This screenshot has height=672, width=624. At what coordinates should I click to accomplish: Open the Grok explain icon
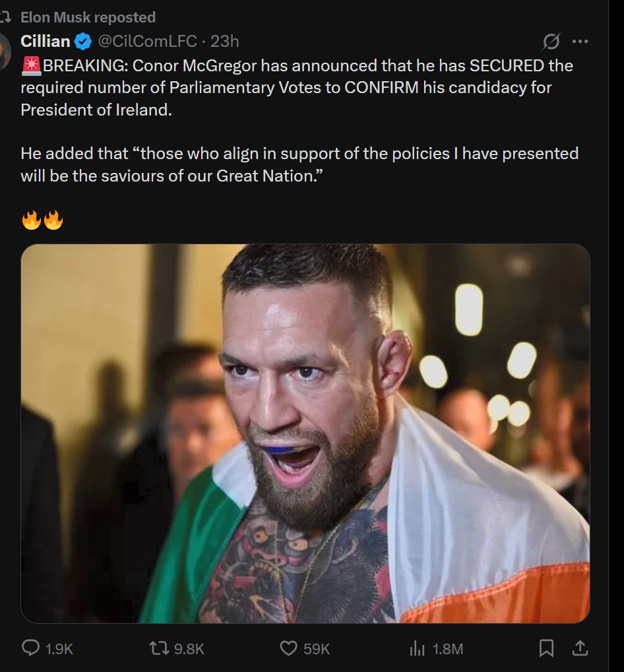[x=549, y=42]
